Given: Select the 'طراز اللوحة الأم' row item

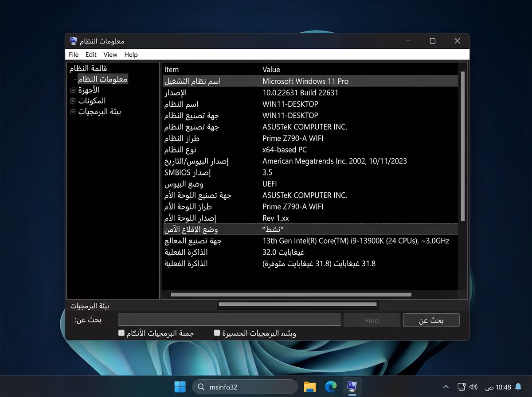Looking at the screenshot, I should (188, 206).
